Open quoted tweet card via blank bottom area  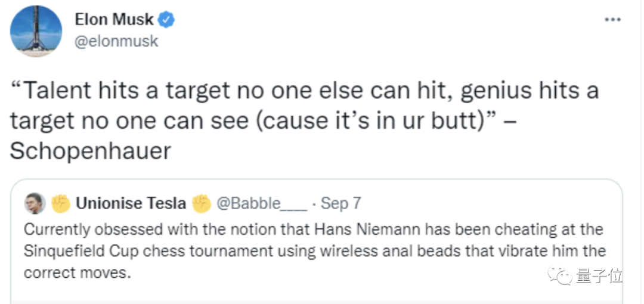[316, 293]
